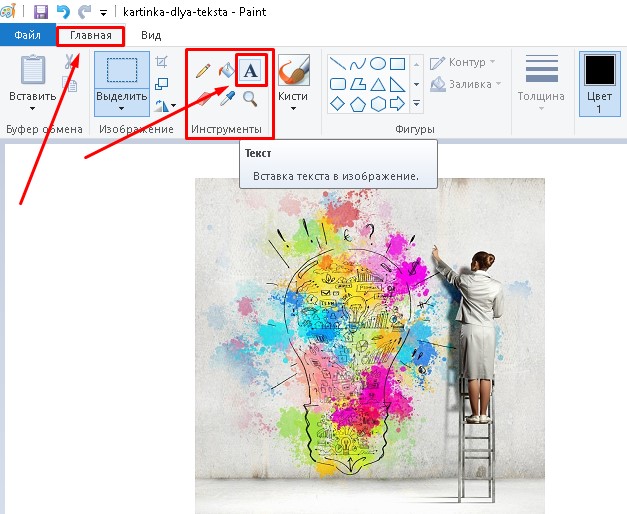Open the Quick Access Toolbar customize dropdown

point(103,13)
